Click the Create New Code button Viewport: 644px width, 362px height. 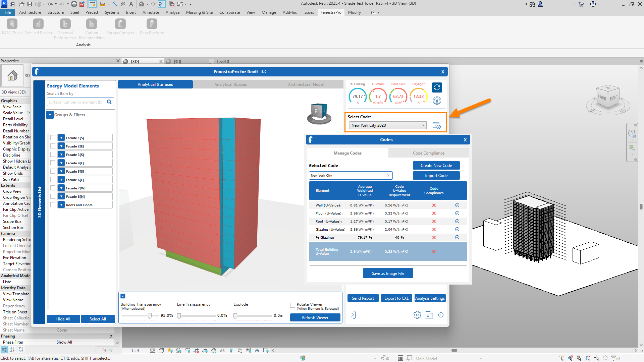[436, 166]
